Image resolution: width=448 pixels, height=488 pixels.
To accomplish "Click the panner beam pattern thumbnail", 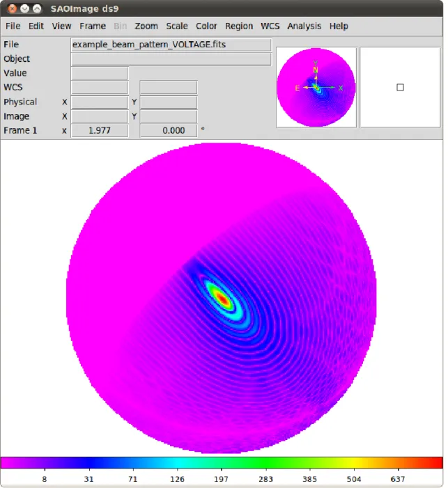I will tap(316, 88).
